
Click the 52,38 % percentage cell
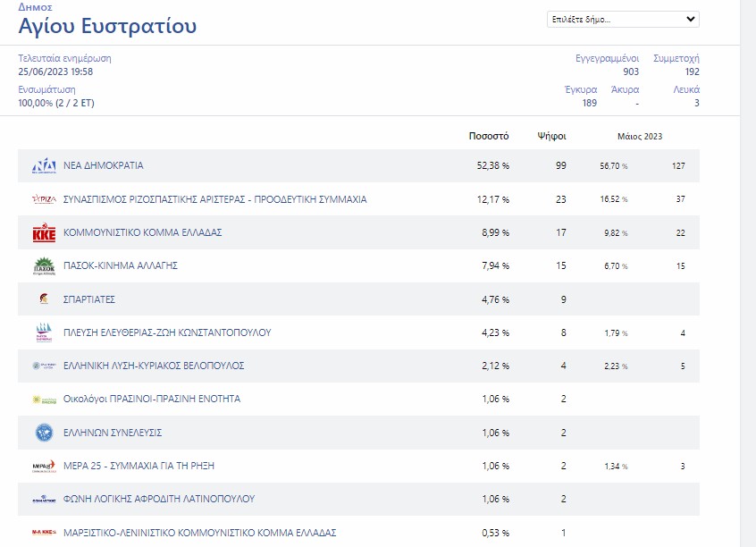(x=492, y=166)
